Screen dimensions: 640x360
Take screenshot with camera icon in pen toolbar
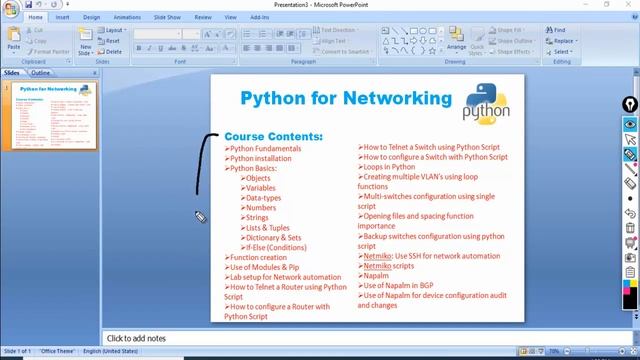(x=630, y=258)
